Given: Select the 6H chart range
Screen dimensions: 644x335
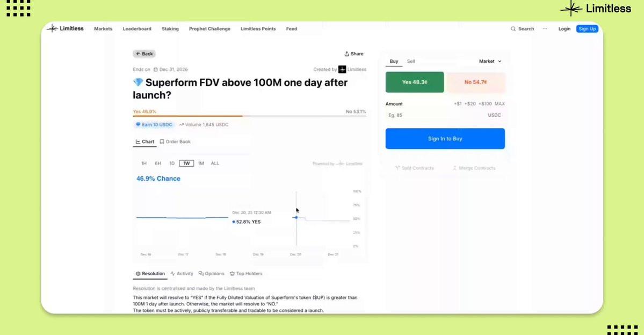Looking at the screenshot, I should click(x=158, y=163).
